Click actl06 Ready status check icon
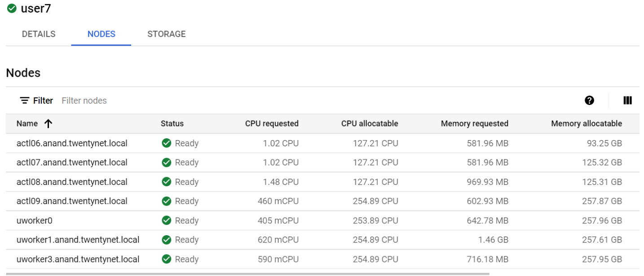This screenshot has height=276, width=644. [167, 144]
